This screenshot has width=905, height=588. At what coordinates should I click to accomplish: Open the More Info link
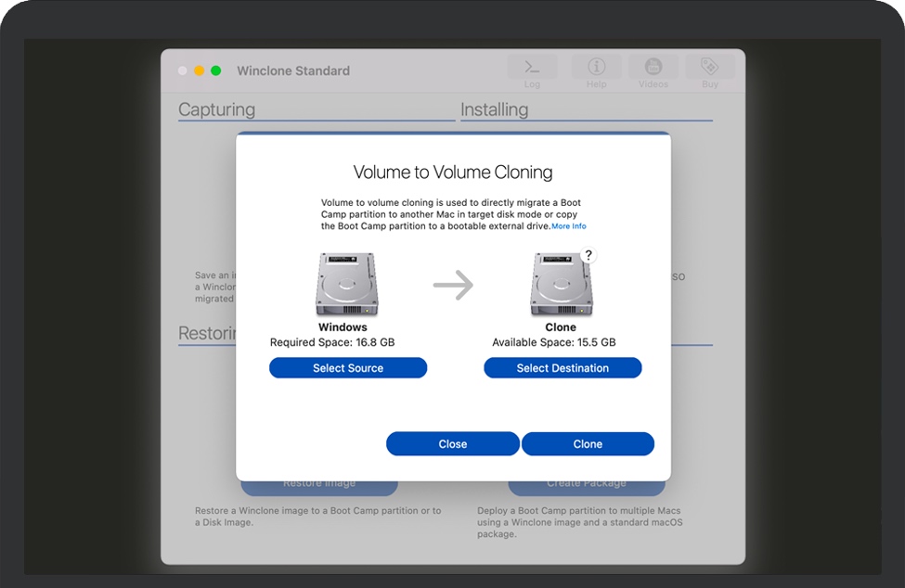(x=568, y=226)
